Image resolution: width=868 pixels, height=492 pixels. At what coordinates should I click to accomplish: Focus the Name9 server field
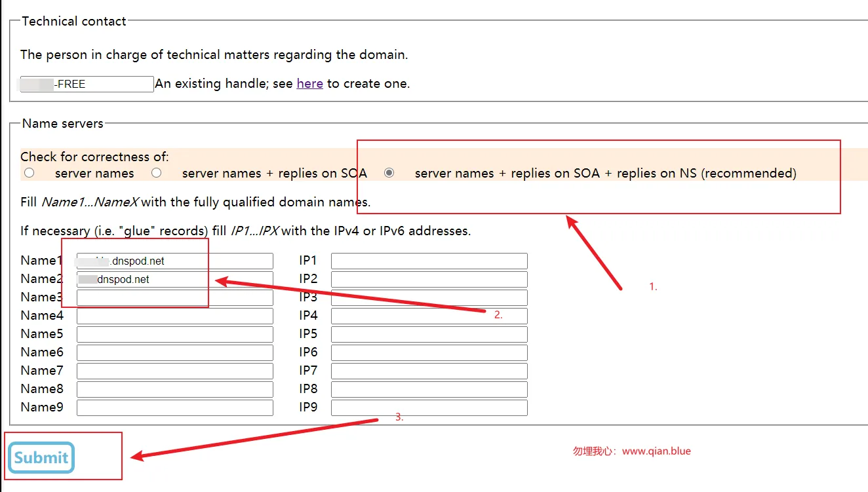tap(175, 407)
